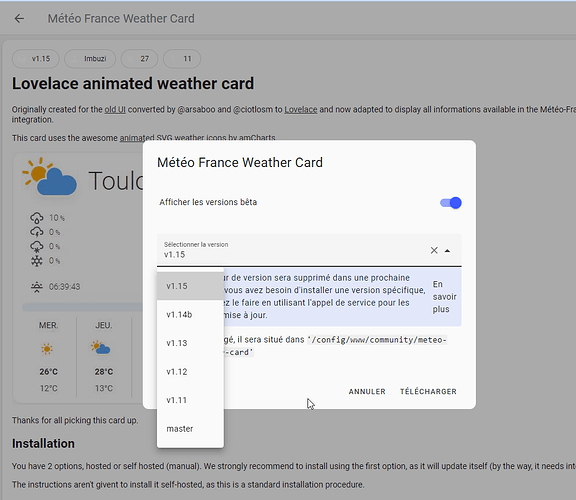Click the 12°C low temperature

[48, 388]
